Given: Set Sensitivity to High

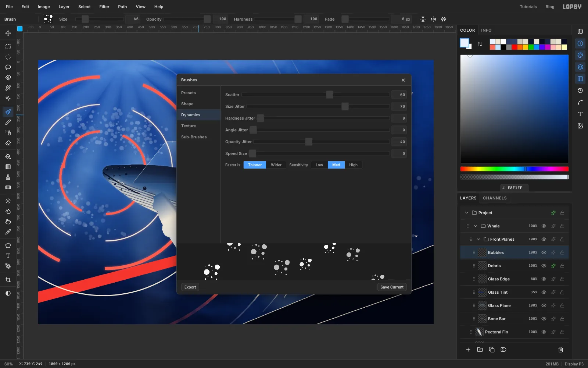Looking at the screenshot, I should (x=354, y=165).
